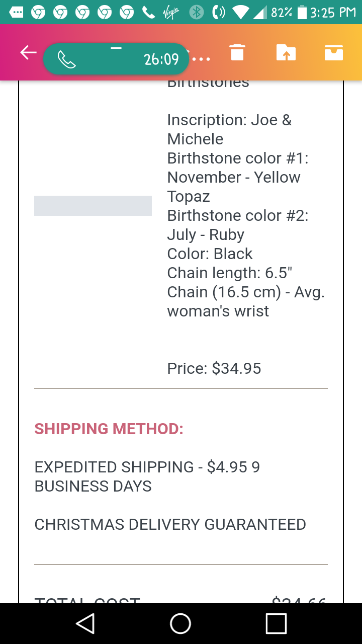Tap the gray product image placeholder

[93, 206]
